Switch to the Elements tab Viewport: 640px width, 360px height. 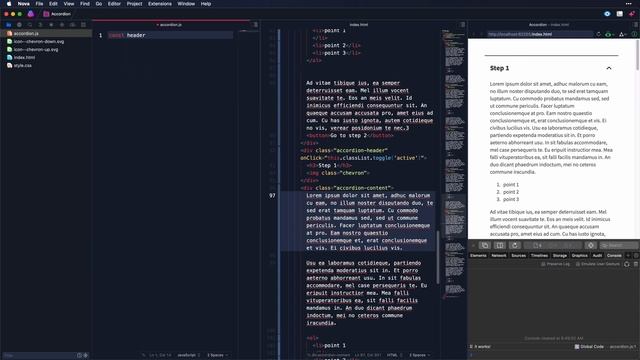[478, 256]
